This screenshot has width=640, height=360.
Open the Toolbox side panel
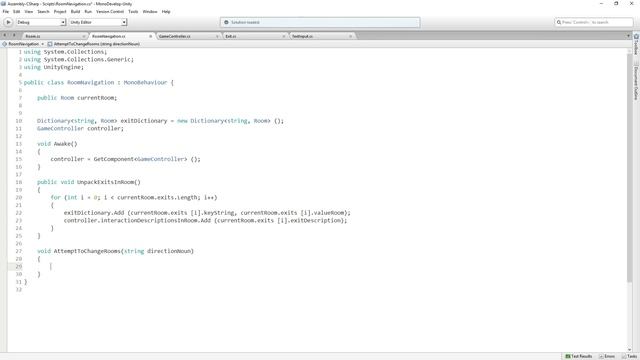pyautogui.click(x=636, y=44)
